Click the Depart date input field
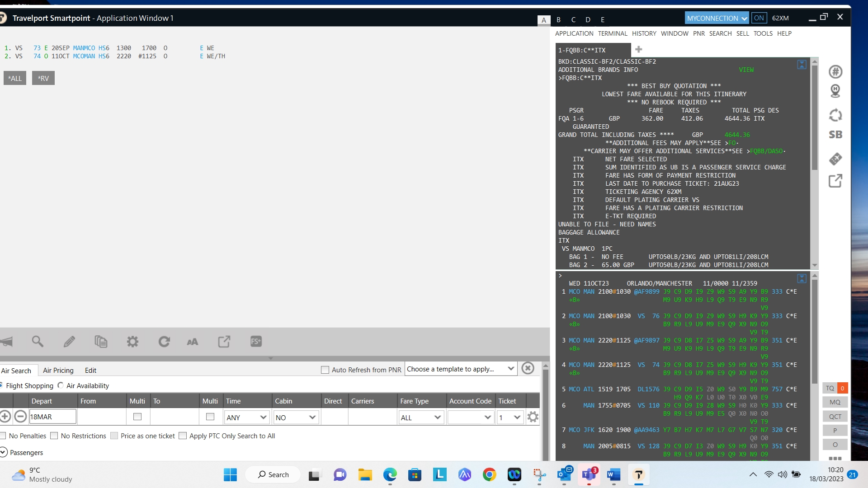 point(52,417)
